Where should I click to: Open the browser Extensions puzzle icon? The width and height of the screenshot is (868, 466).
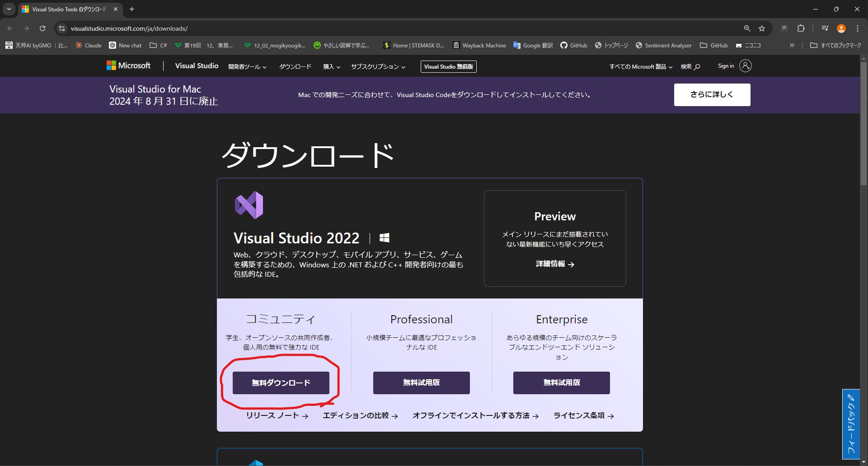pos(801,28)
